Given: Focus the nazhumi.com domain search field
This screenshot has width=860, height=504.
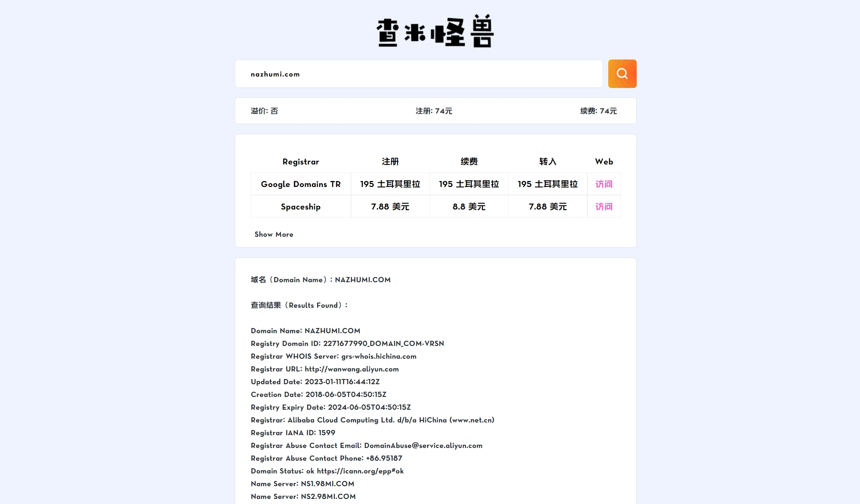Looking at the screenshot, I should (419, 74).
